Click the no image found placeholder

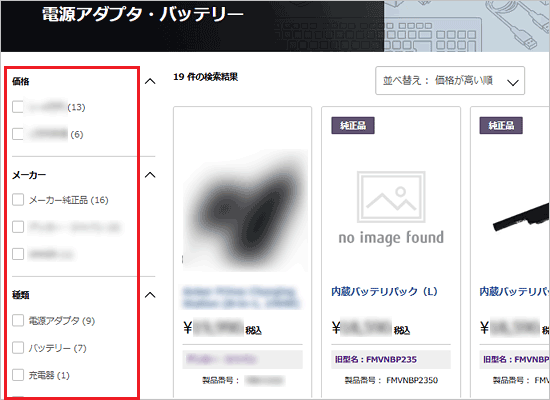(x=391, y=208)
